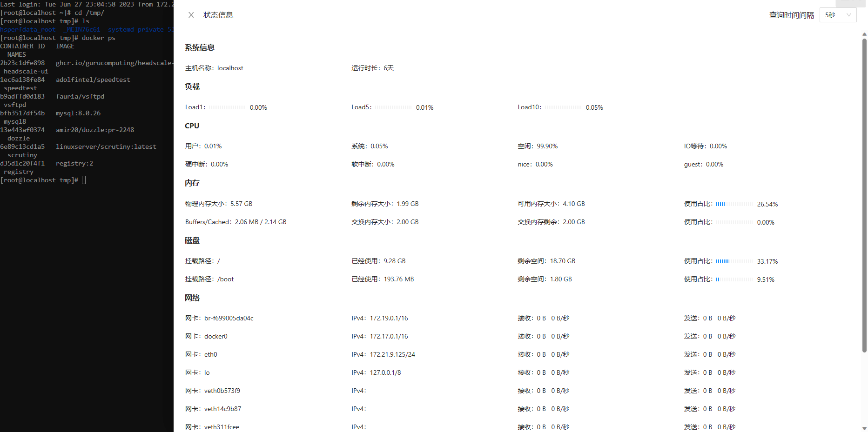Click the Load5 progress indicator

[393, 107]
